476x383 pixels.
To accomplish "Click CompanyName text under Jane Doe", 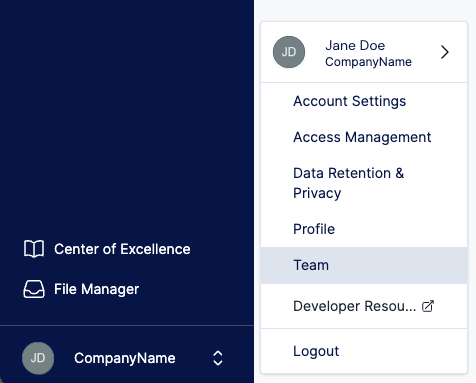I will pos(368,62).
